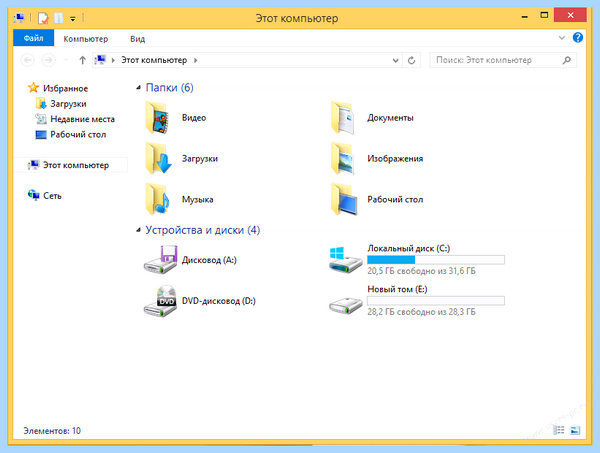Open recent locations dropdown near navigation arrows

tap(66, 60)
